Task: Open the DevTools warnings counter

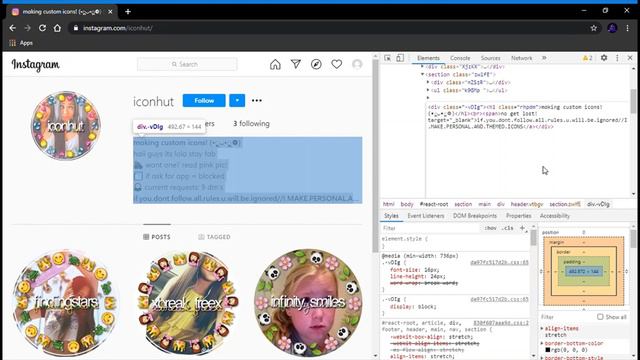Action: tap(587, 58)
